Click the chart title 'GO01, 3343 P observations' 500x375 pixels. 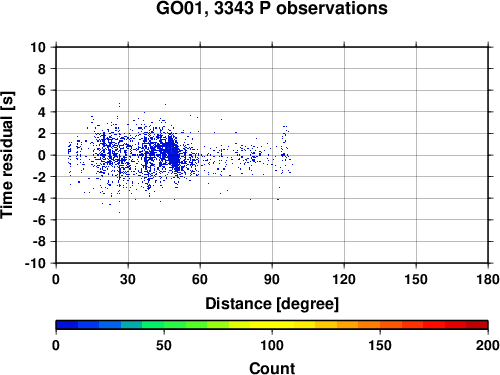pyautogui.click(x=272, y=8)
